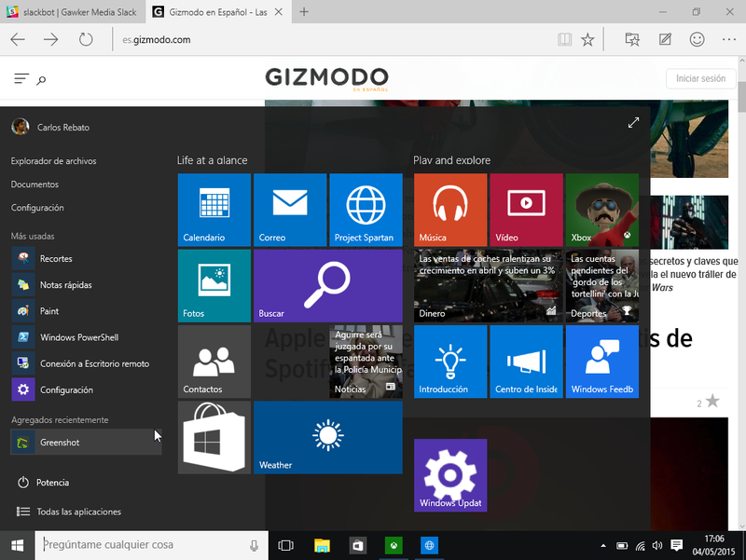This screenshot has width=746, height=560.
Task: Open the Fotos tile
Action: coord(214,286)
